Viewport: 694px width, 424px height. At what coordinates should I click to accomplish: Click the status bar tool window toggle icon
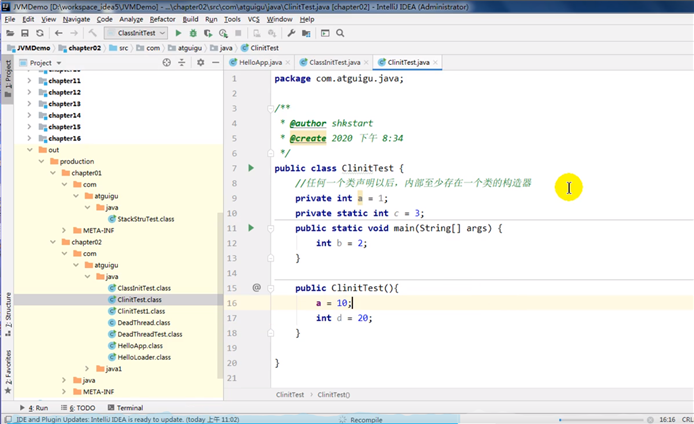(8, 420)
